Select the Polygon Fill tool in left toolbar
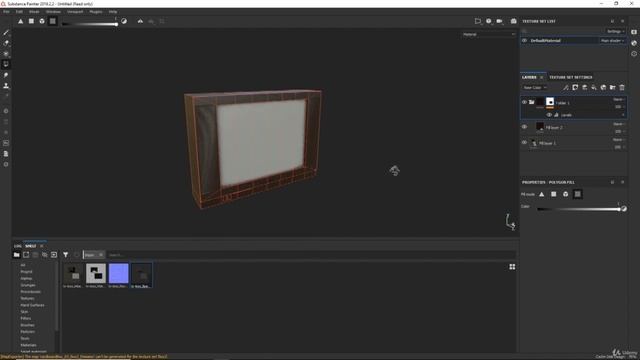 click(x=6, y=64)
